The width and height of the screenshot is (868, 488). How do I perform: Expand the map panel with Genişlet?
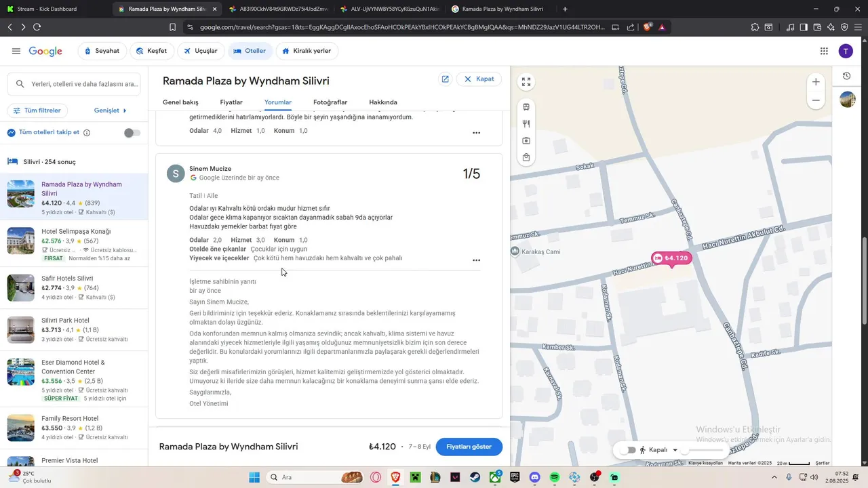click(111, 110)
